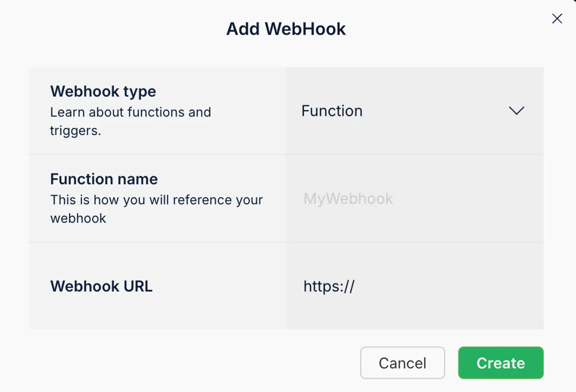Click the "https://" prefix text
Screen dimensions: 576x392
coord(329,286)
